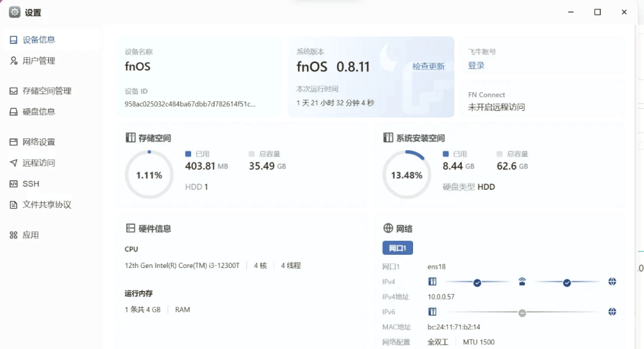Click the 8.44 GB used value
The image size is (644, 349).
tap(458, 166)
